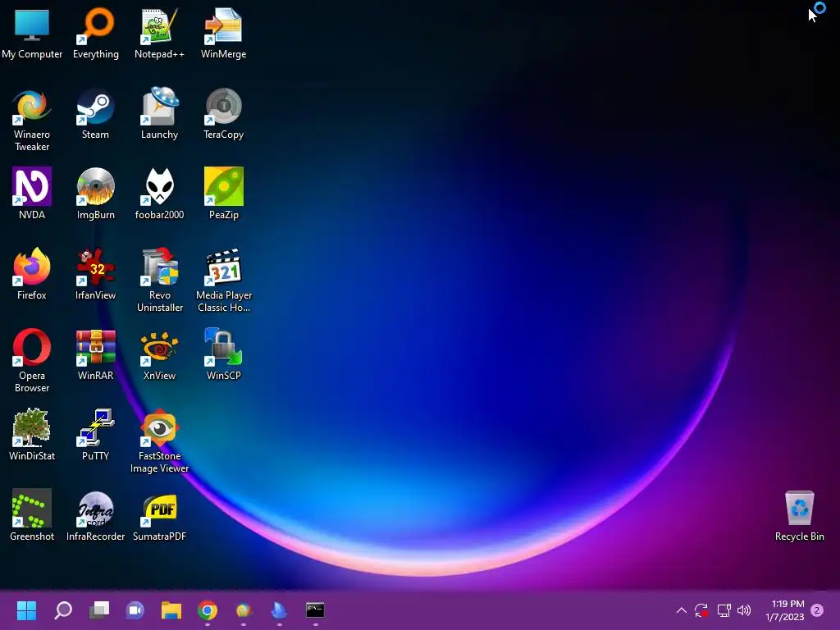Select Media Player Classic shortcut
The height and width of the screenshot is (630, 840).
pyautogui.click(x=224, y=281)
